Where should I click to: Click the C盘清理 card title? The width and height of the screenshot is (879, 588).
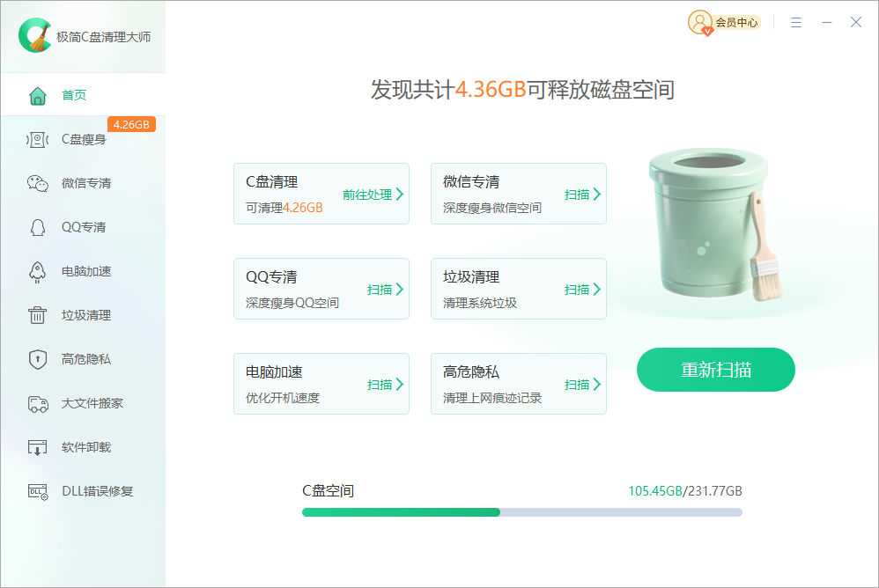point(272,182)
